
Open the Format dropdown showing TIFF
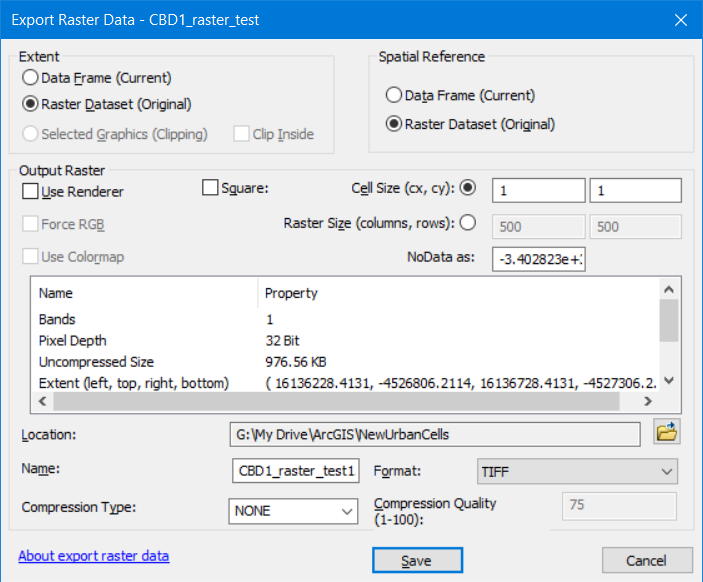click(577, 471)
